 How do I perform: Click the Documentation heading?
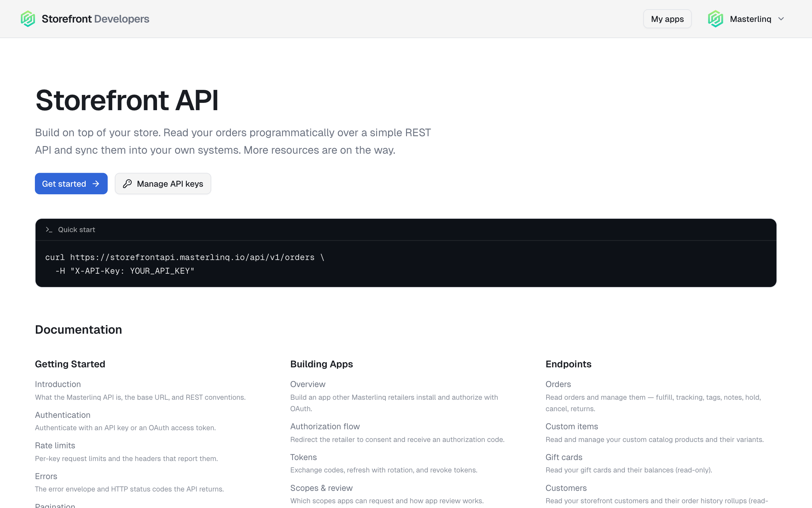[78, 330]
